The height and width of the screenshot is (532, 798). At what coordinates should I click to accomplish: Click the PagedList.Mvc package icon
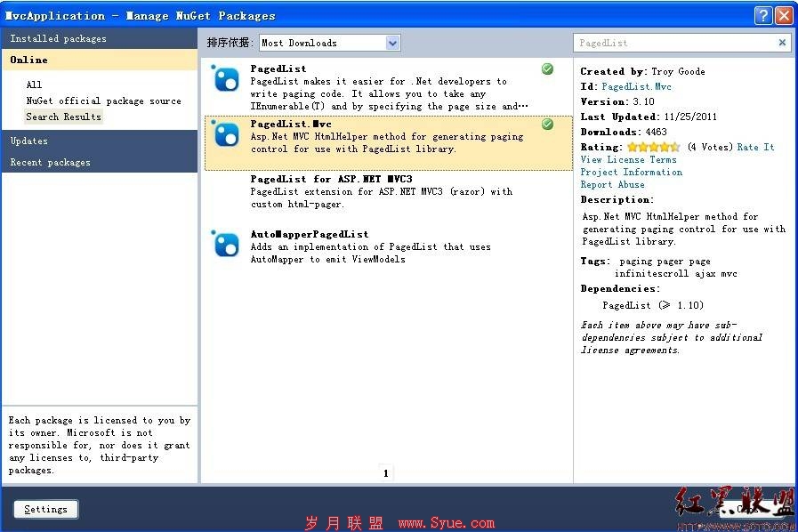225,134
